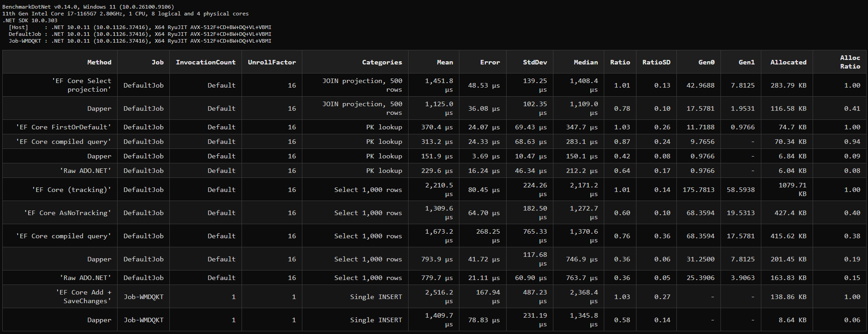Click the InvocationCount column header
Image resolution: width=868 pixels, height=334 pixels.
206,62
